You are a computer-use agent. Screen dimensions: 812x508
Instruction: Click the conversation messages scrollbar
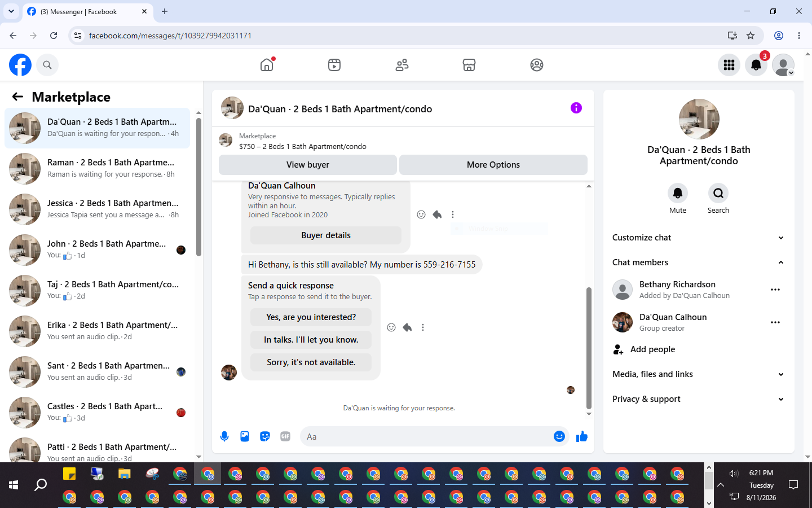pos(589,348)
